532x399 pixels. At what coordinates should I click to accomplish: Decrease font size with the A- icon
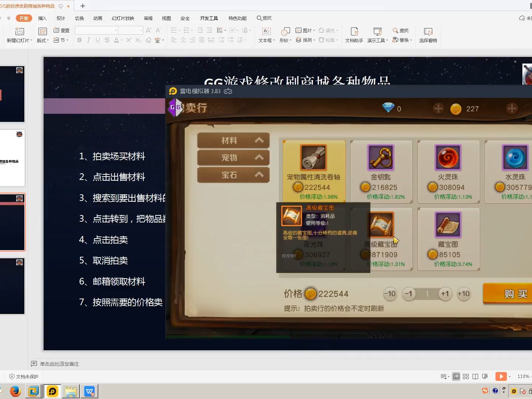click(x=158, y=30)
